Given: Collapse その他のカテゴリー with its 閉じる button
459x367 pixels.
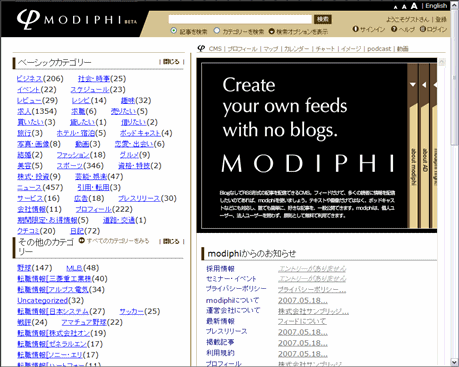Looking at the screenshot, I should pyautogui.click(x=171, y=241).
